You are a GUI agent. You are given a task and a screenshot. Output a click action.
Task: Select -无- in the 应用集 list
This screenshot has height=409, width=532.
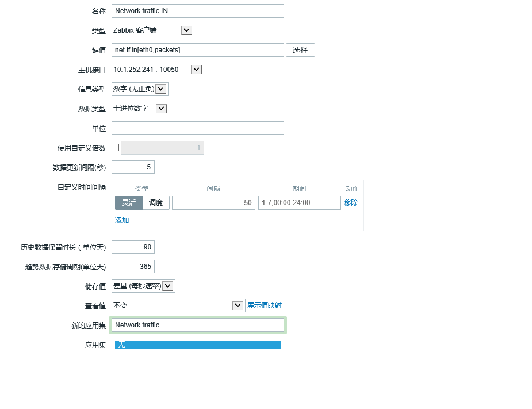(x=197, y=345)
